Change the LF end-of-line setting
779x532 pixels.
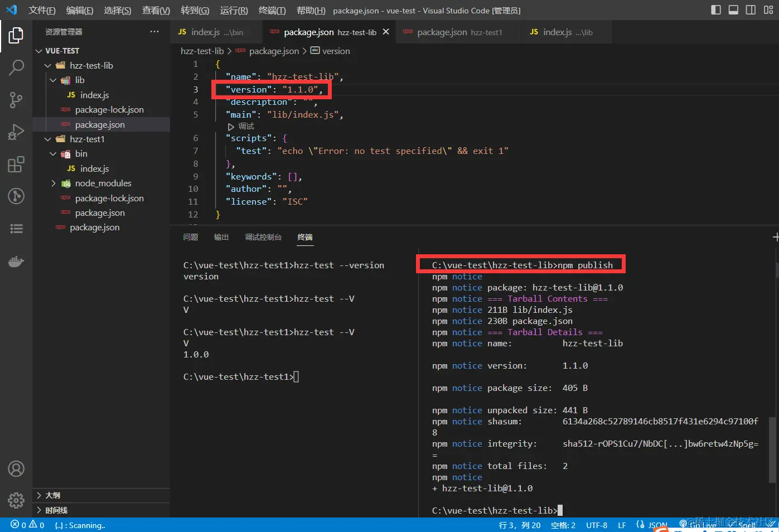coord(622,525)
